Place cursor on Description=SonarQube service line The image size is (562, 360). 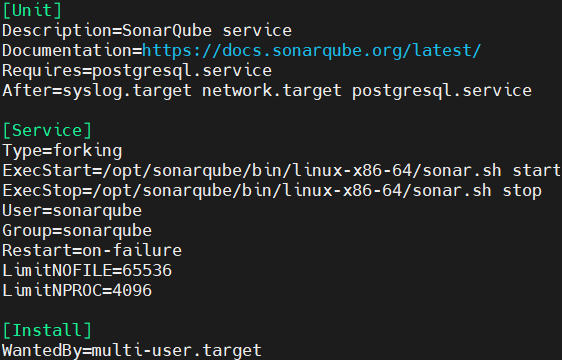point(147,31)
